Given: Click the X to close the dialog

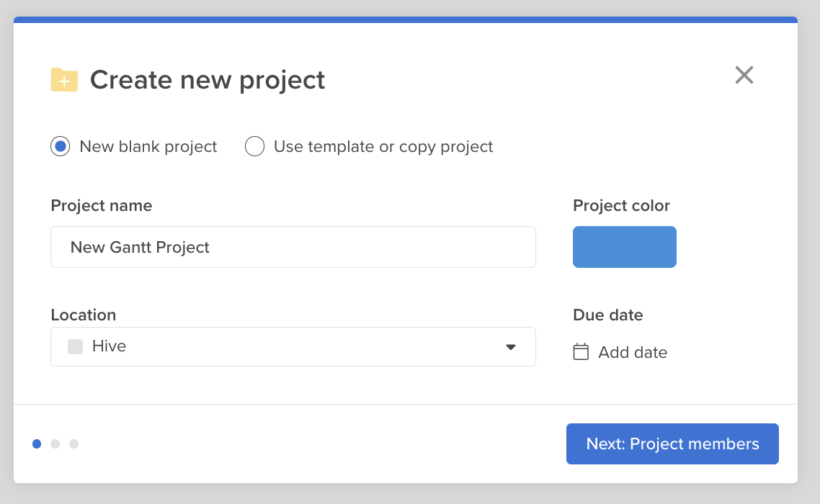Looking at the screenshot, I should click(x=744, y=75).
